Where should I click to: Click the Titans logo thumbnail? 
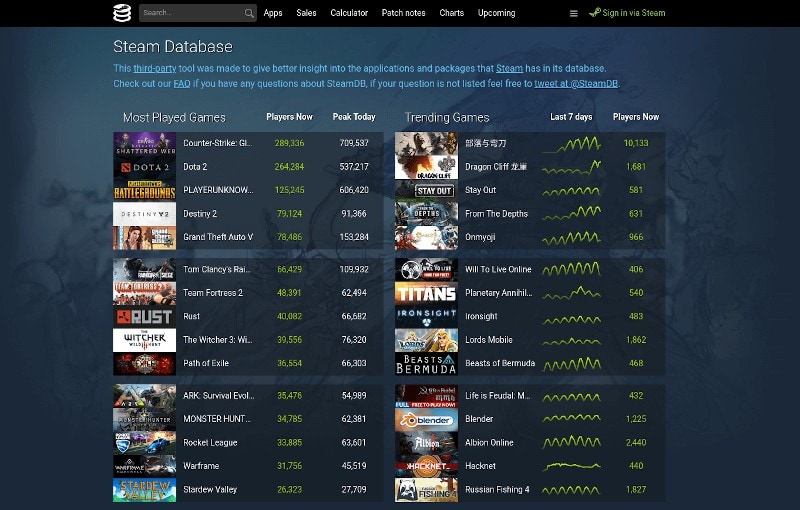pos(426,293)
